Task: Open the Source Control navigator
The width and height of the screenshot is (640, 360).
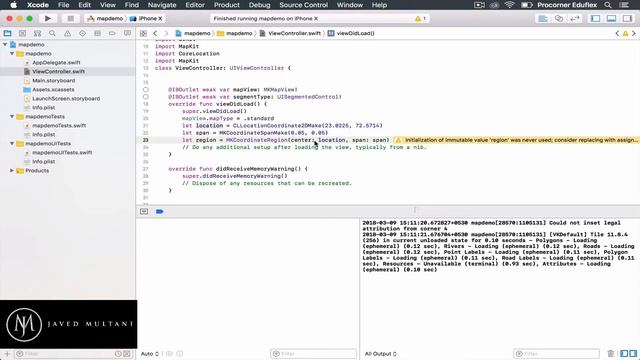Action: (x=22, y=33)
